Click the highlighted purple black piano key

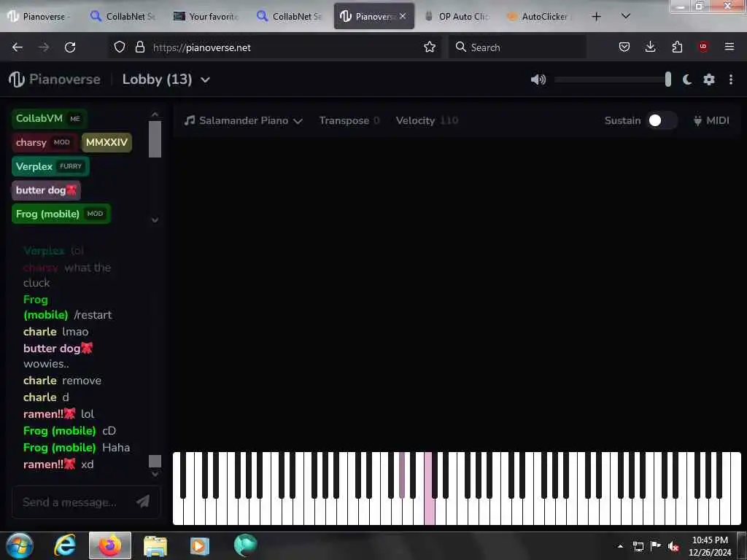pos(402,475)
